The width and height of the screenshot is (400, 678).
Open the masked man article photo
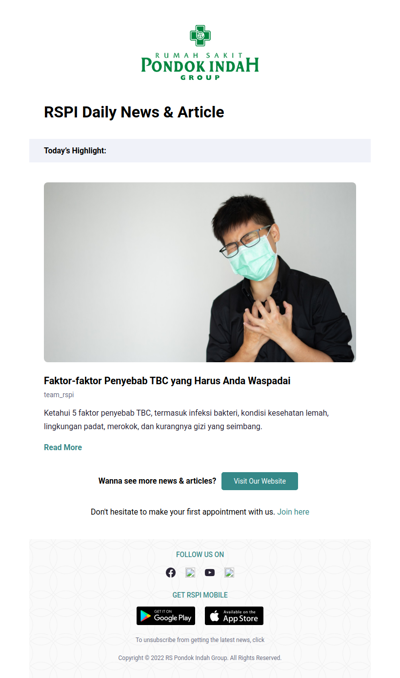[x=200, y=272]
